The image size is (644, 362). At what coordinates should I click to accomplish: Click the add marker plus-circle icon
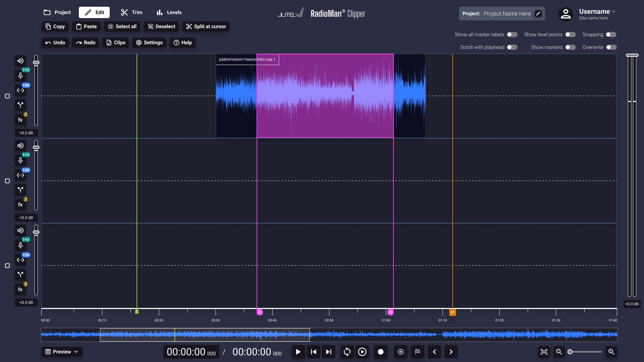[401, 352]
